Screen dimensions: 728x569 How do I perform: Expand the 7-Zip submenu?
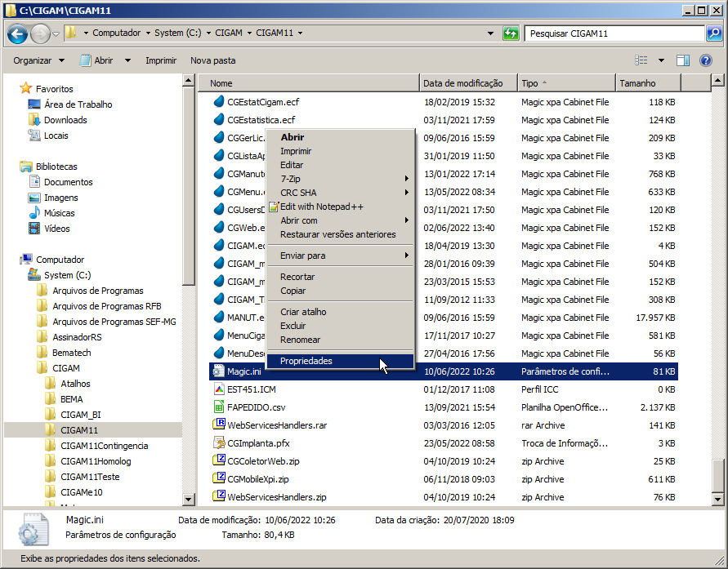(342, 179)
